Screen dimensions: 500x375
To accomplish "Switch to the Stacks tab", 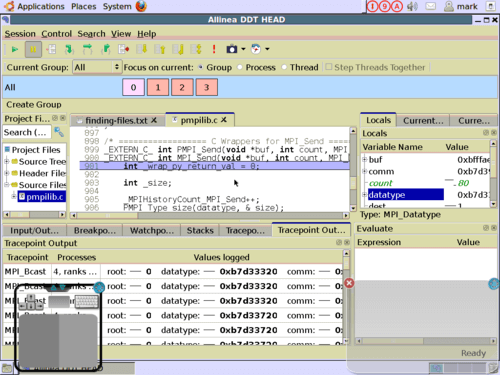I will pyautogui.click(x=200, y=230).
